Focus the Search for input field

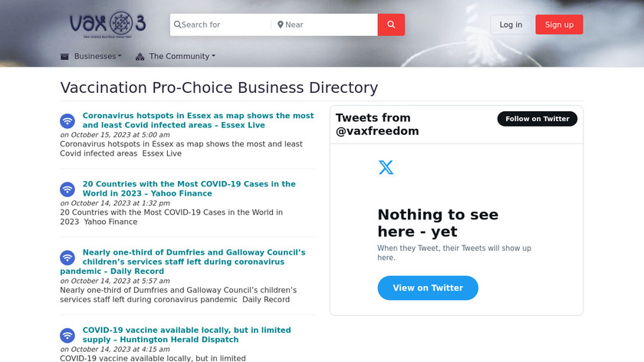click(224, 25)
